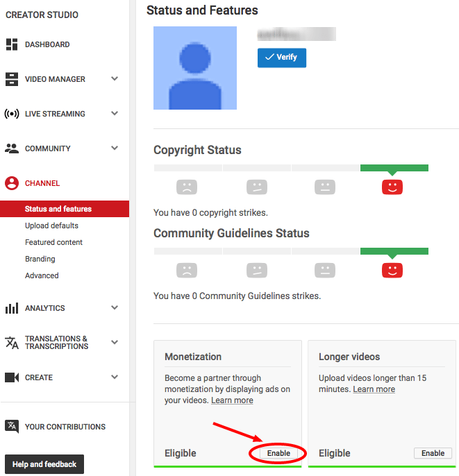Screen dimensions: 459x476
Task: Open the Branding submenu item
Action: click(40, 259)
